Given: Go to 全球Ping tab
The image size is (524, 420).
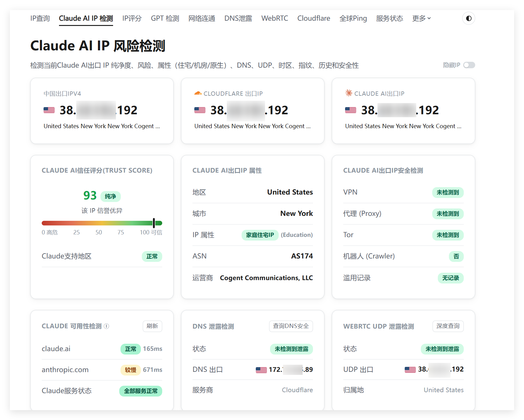Looking at the screenshot, I should [x=353, y=19].
